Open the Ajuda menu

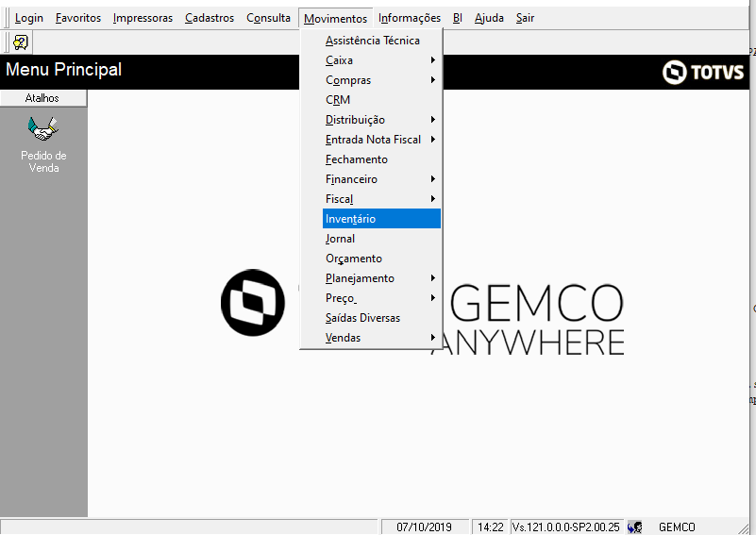tap(489, 18)
